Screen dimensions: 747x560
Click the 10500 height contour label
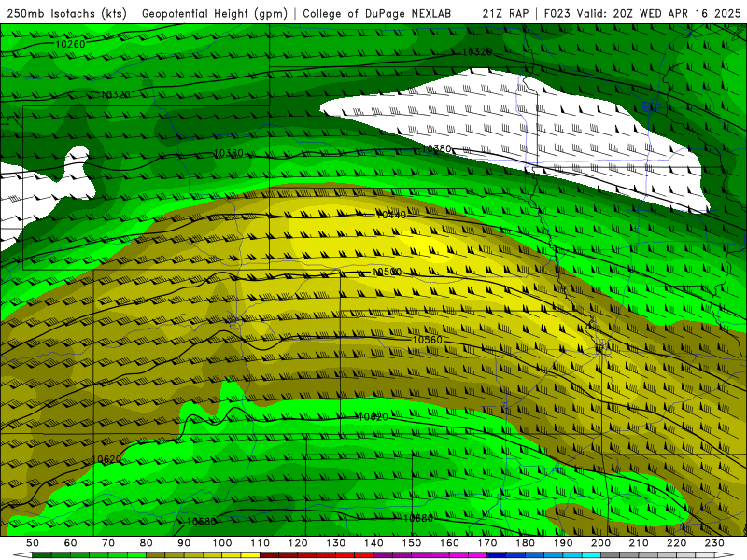tap(387, 272)
